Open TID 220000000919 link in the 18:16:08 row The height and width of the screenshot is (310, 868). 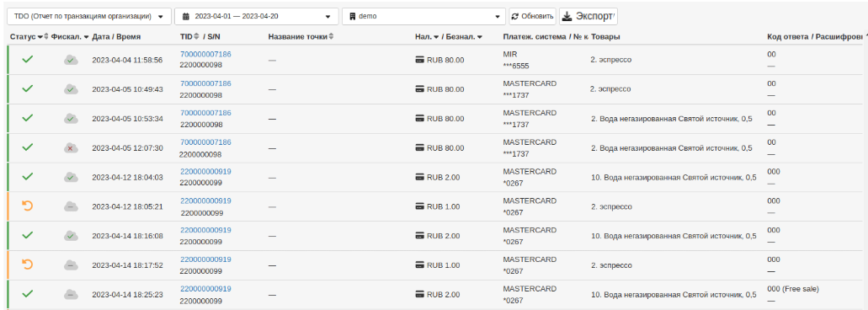(206, 230)
